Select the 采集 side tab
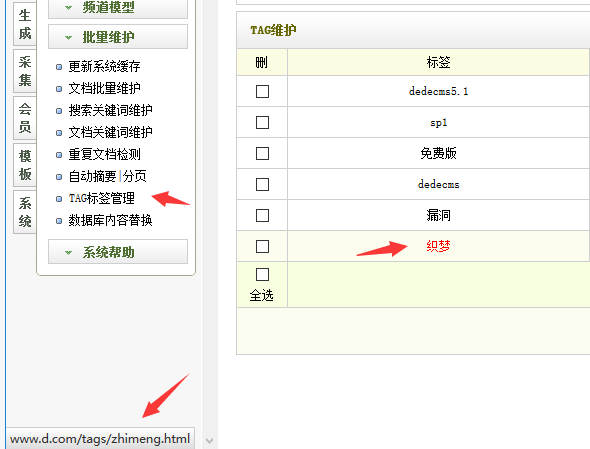This screenshot has height=449, width=590. click(x=25, y=71)
